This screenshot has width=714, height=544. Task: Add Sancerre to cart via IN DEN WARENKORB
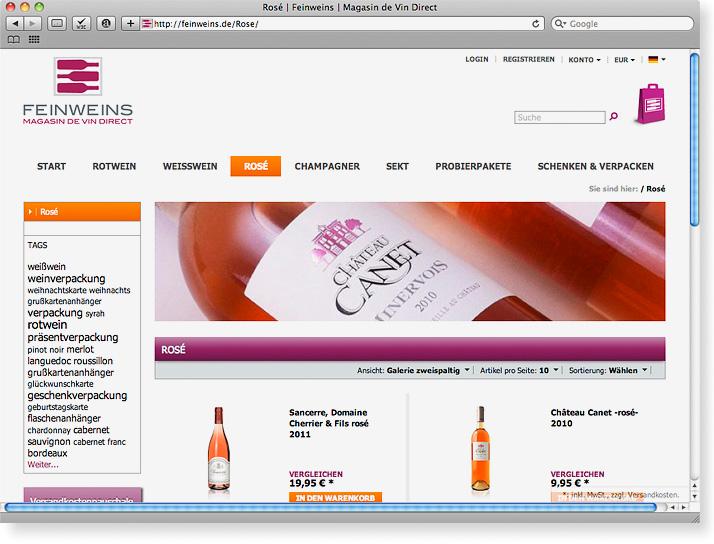[335, 498]
